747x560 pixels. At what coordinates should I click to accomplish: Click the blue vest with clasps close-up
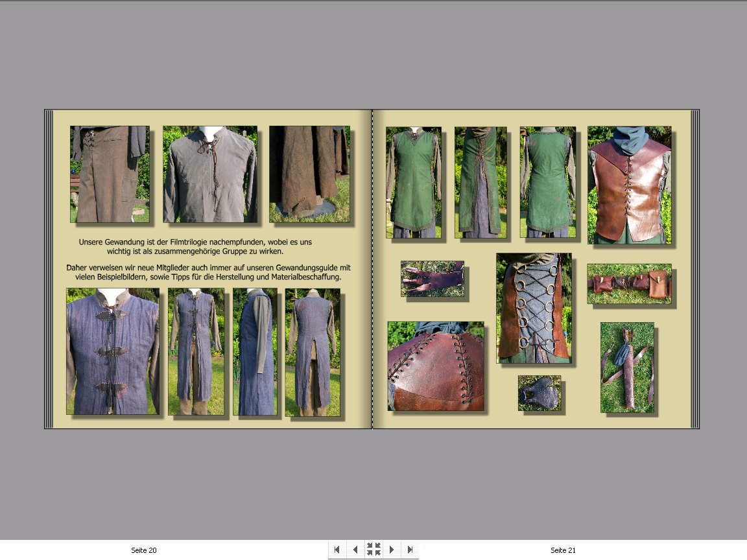pos(112,351)
